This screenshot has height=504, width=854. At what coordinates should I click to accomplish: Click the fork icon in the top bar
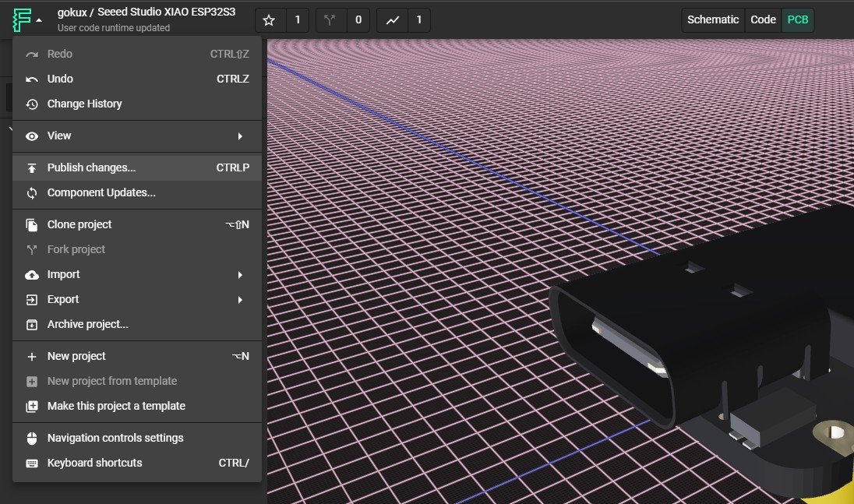click(330, 20)
